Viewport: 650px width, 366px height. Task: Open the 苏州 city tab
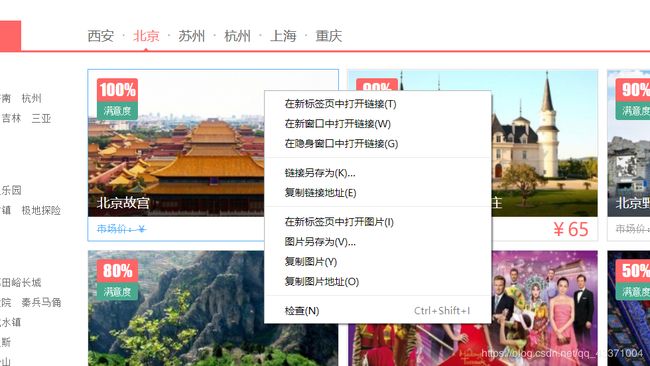192,36
